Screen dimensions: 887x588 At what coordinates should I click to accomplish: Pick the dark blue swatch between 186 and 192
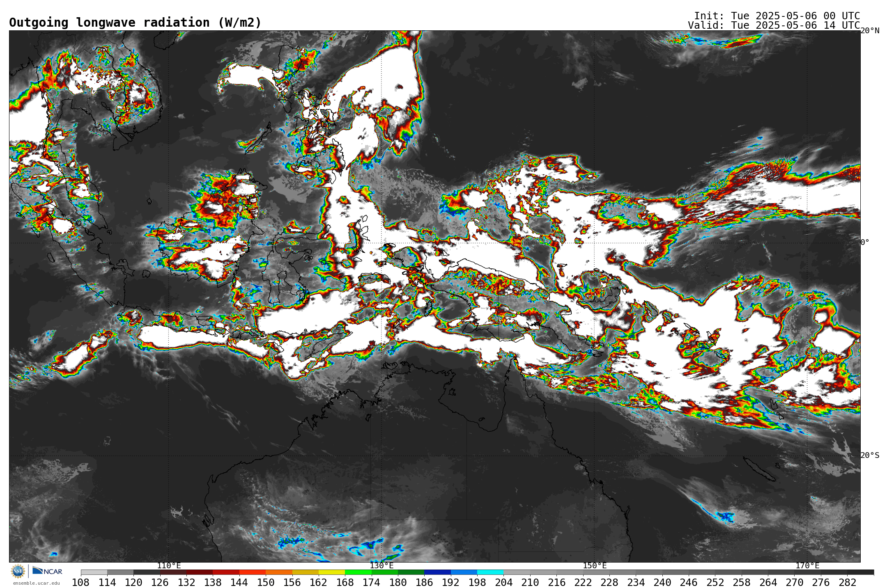click(437, 572)
